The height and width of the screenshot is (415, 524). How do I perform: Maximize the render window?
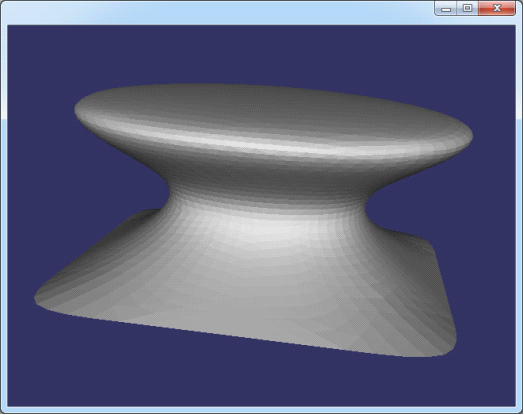[468, 8]
